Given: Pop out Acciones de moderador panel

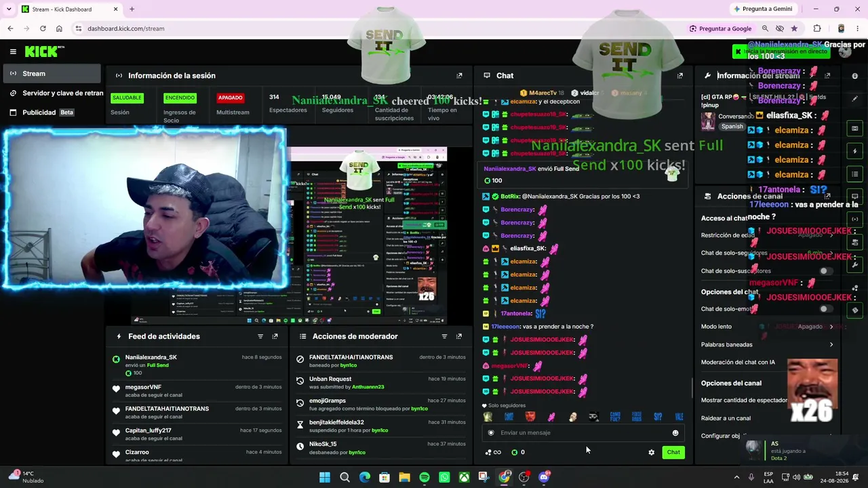Looking at the screenshot, I should tap(459, 336).
